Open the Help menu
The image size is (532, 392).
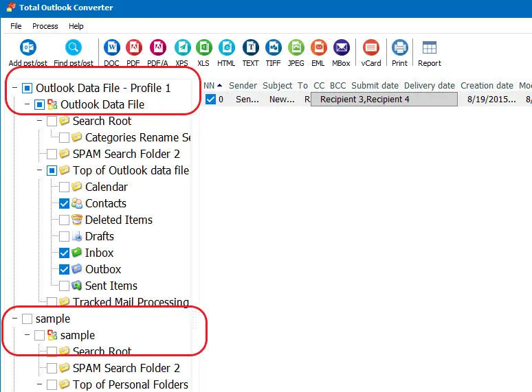[76, 26]
